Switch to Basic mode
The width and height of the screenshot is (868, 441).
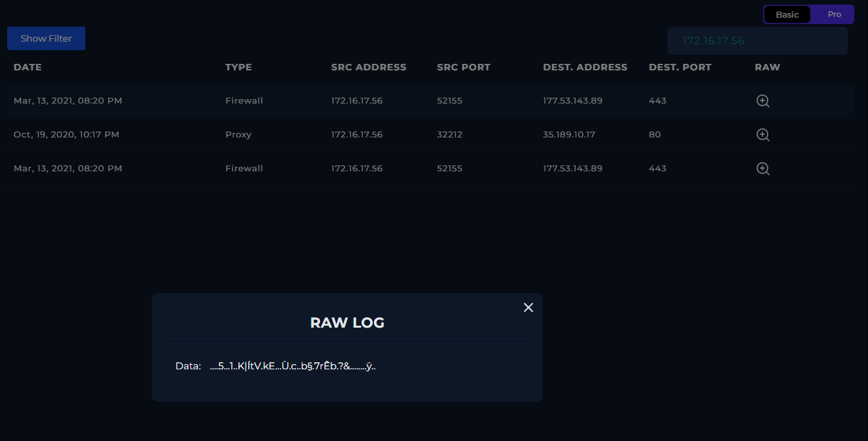tap(787, 14)
